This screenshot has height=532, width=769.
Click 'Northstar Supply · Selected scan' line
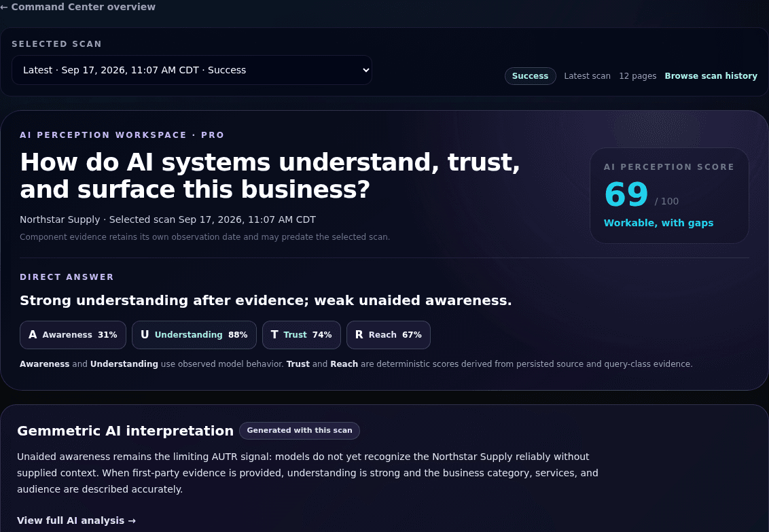point(168,219)
